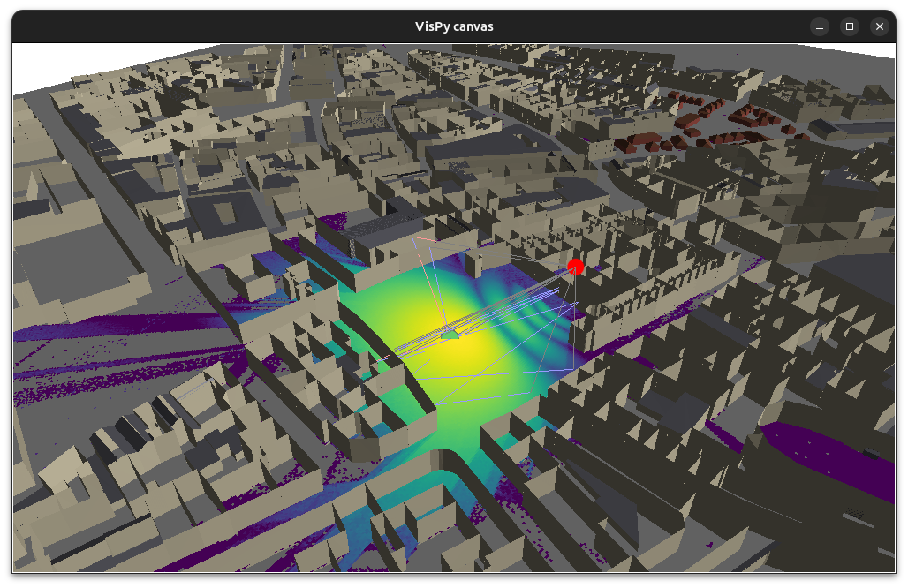The height and width of the screenshot is (588, 908).
Task: Select the green cone marker in the square
Action: (x=450, y=333)
